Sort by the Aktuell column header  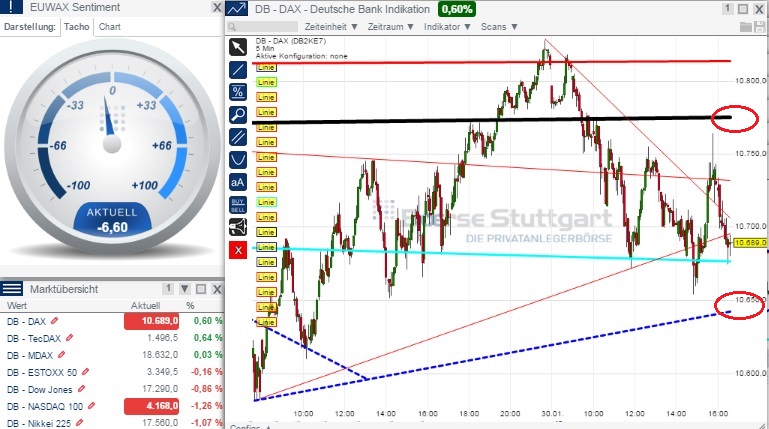pyautogui.click(x=145, y=305)
